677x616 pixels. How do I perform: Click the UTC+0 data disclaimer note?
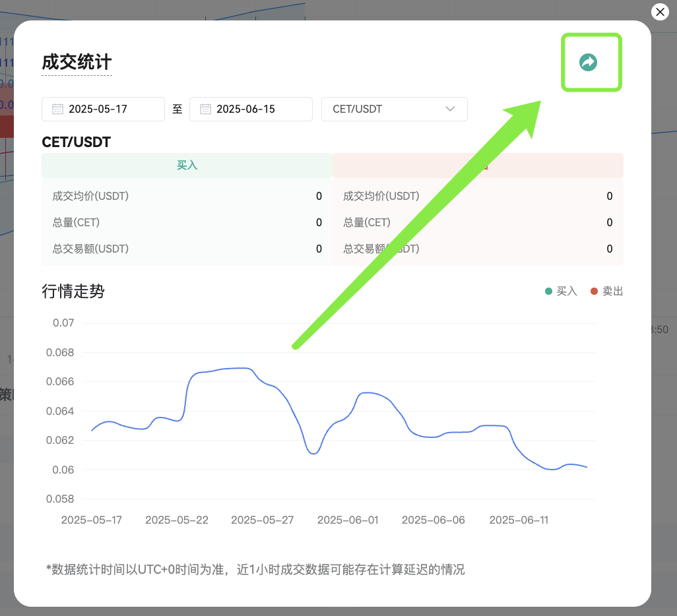pyautogui.click(x=255, y=569)
